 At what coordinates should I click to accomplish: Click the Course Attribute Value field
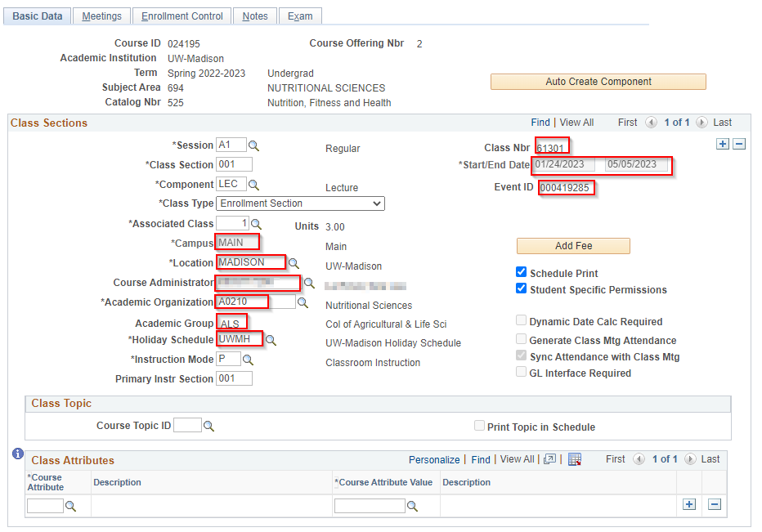click(x=370, y=506)
